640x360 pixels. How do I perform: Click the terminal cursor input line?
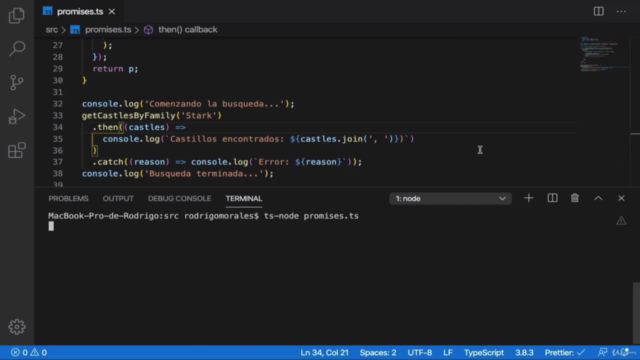[51, 227]
